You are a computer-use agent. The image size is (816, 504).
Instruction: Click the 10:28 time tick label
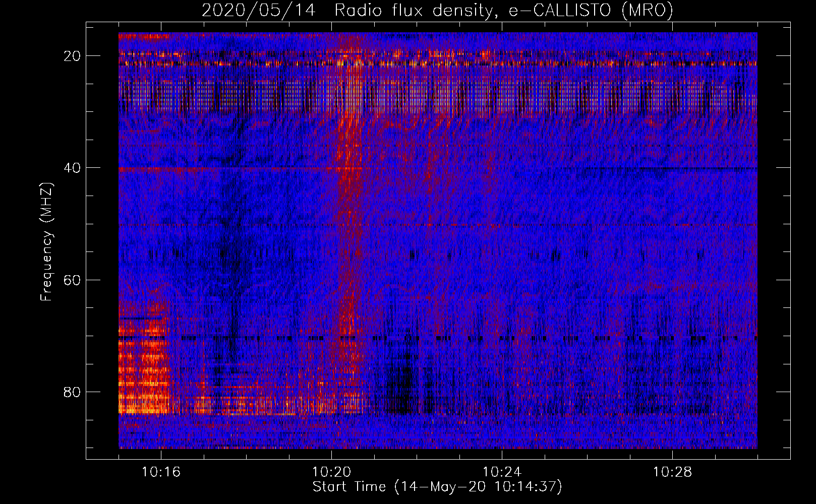(672, 472)
